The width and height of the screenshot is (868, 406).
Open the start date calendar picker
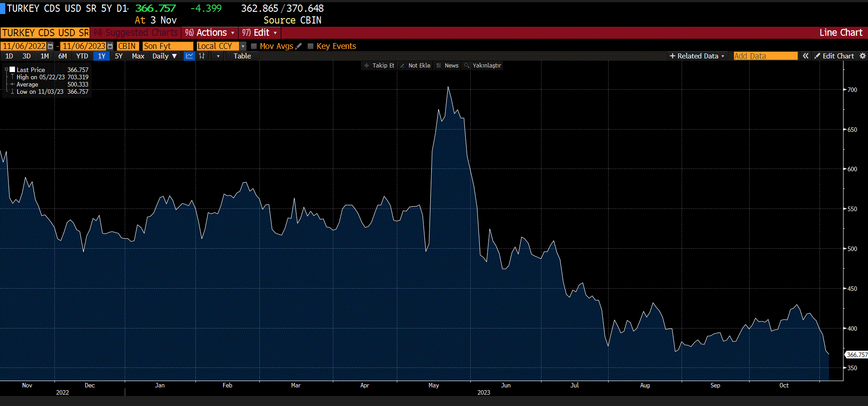[x=50, y=46]
